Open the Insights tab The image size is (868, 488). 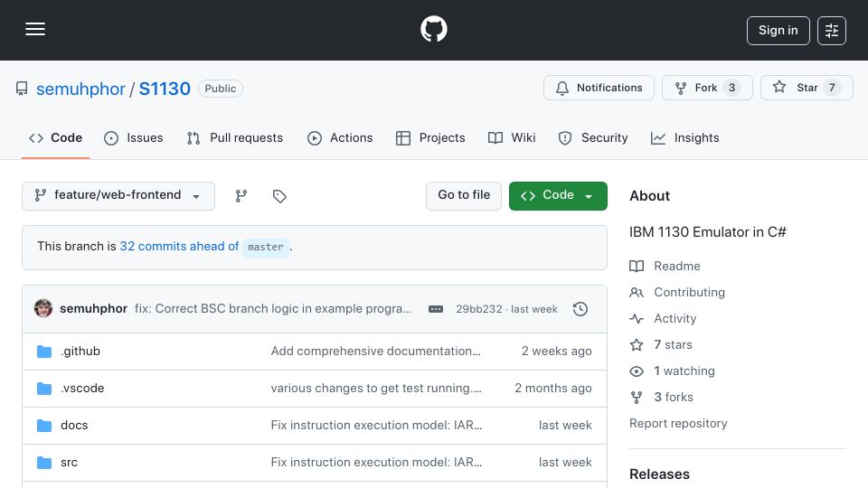pyautogui.click(x=684, y=137)
